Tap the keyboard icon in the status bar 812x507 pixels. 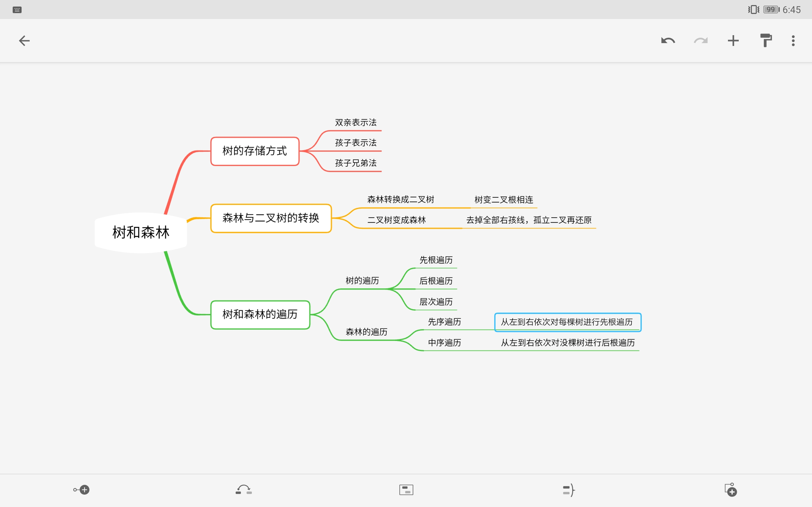pos(16,10)
